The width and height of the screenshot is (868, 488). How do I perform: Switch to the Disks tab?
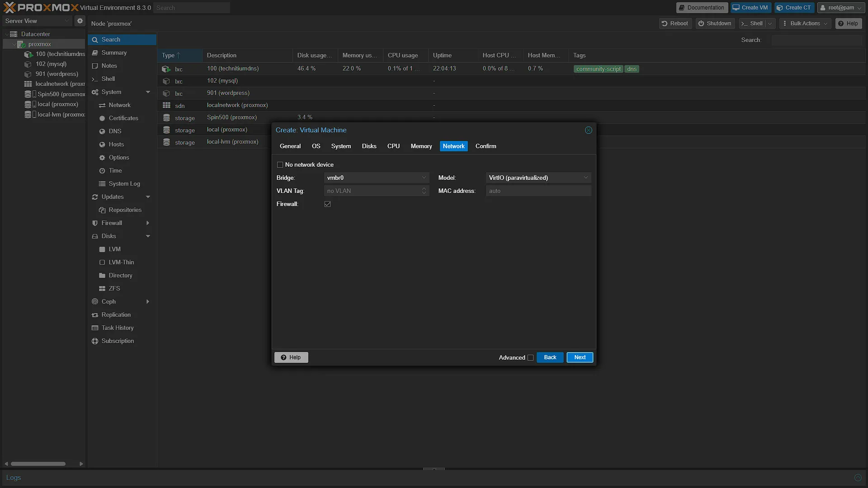(369, 146)
